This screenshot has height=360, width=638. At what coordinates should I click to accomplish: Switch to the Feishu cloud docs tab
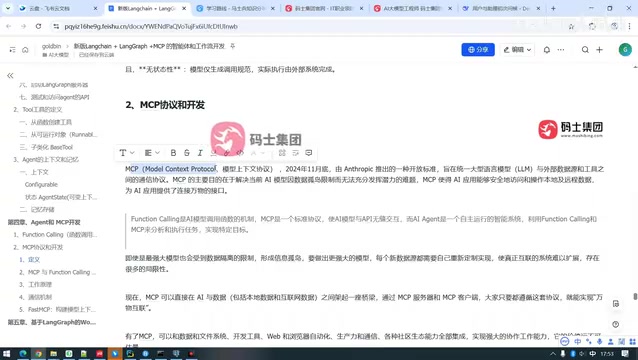(x=57, y=8)
